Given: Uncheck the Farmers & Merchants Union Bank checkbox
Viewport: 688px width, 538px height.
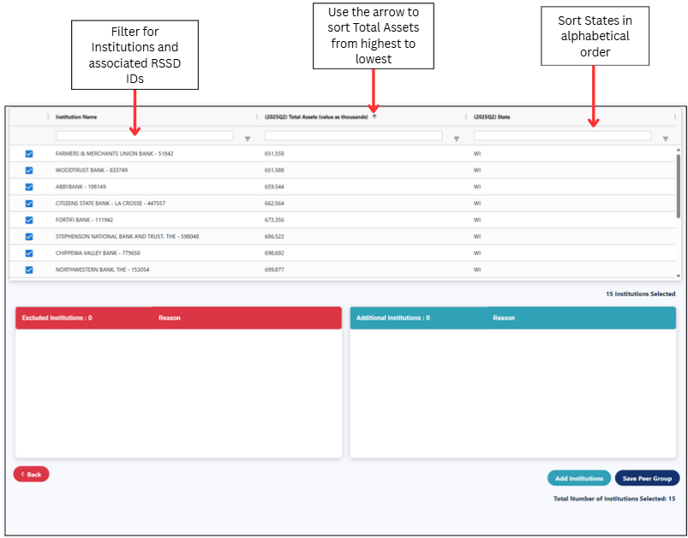Looking at the screenshot, I should [29, 154].
